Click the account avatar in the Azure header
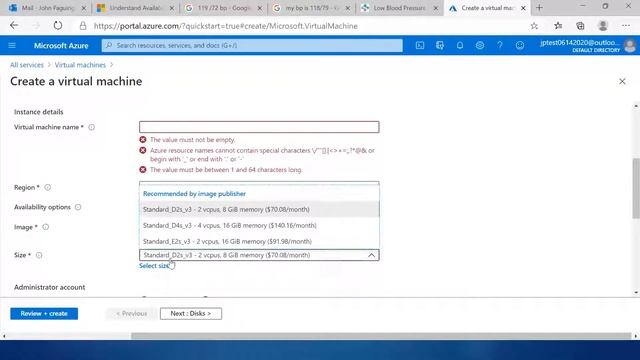 630,45
